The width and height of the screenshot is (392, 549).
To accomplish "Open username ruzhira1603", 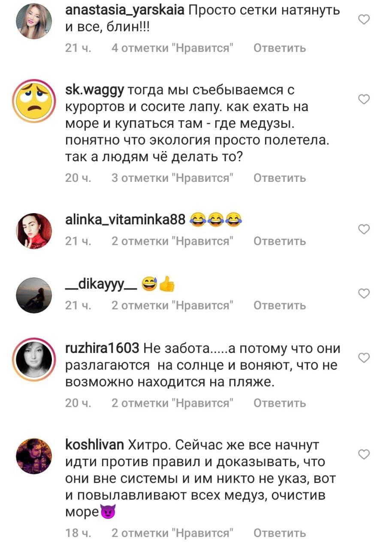I will click(x=102, y=349).
